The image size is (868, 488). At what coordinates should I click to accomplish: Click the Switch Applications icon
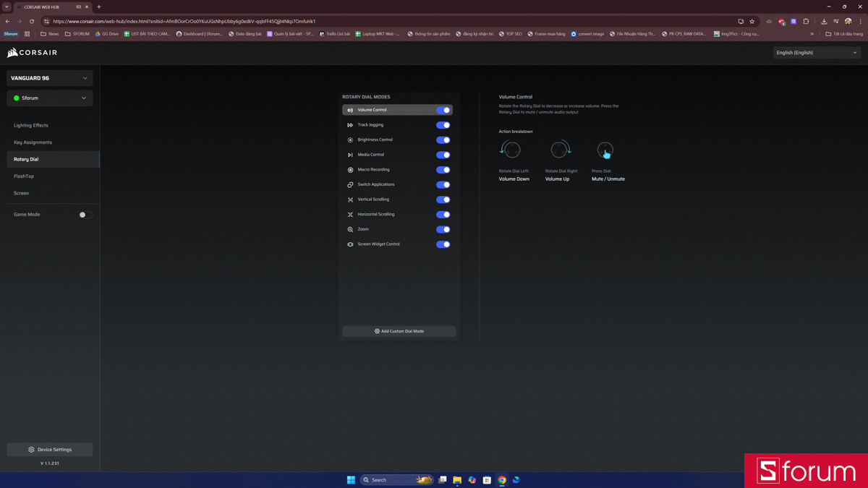[x=350, y=185]
